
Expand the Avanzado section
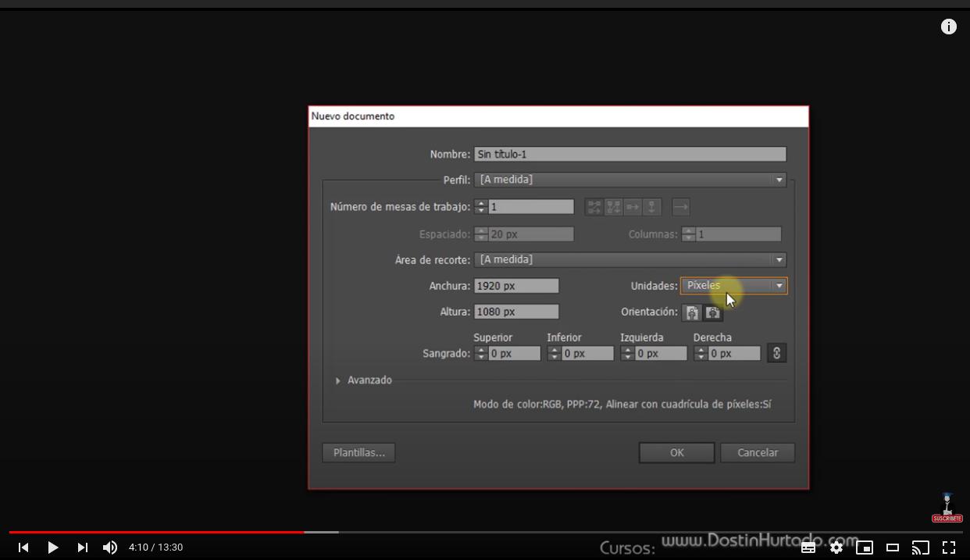(x=364, y=380)
